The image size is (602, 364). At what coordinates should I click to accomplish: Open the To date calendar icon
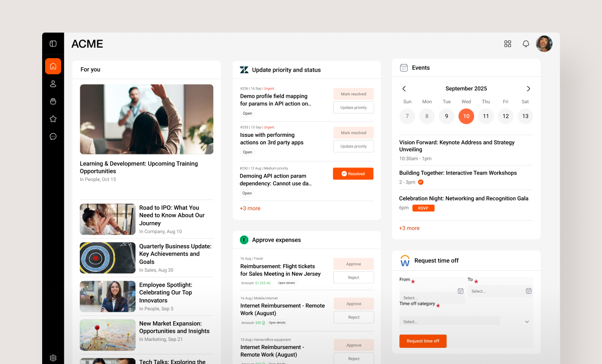click(528, 291)
